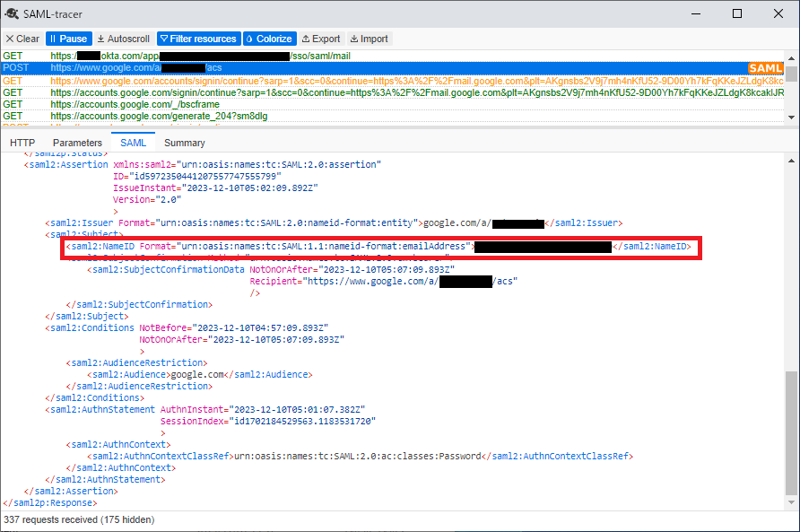Screen dimensions: 800x532
Task: Disable the Filter resources toggle
Action: (197, 38)
